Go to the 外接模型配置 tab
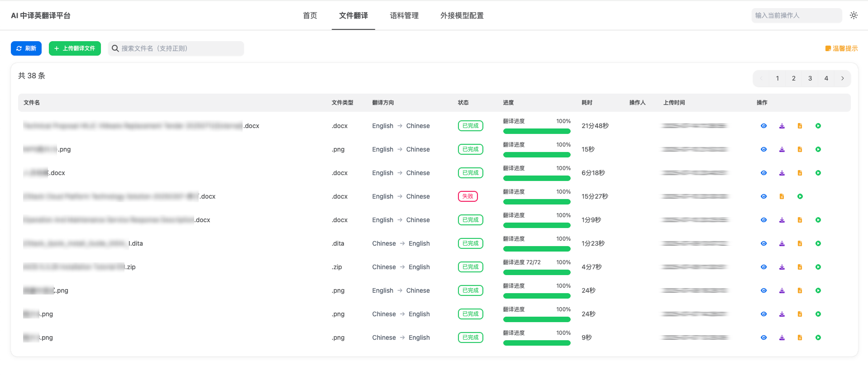The height and width of the screenshot is (385, 868). pos(462,15)
